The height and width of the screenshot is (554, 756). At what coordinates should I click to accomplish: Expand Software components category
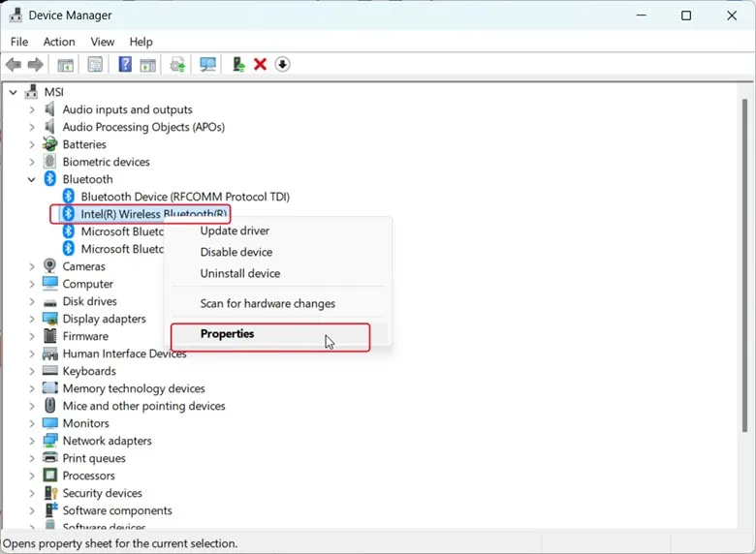[x=32, y=510]
